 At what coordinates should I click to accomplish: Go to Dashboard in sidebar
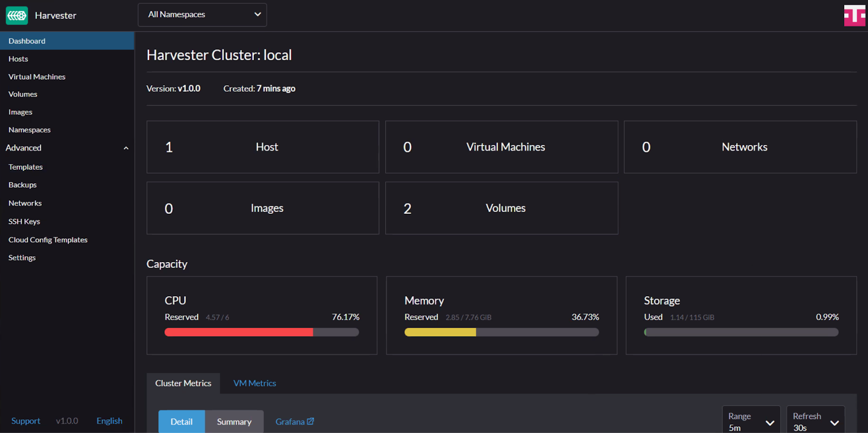(x=67, y=41)
